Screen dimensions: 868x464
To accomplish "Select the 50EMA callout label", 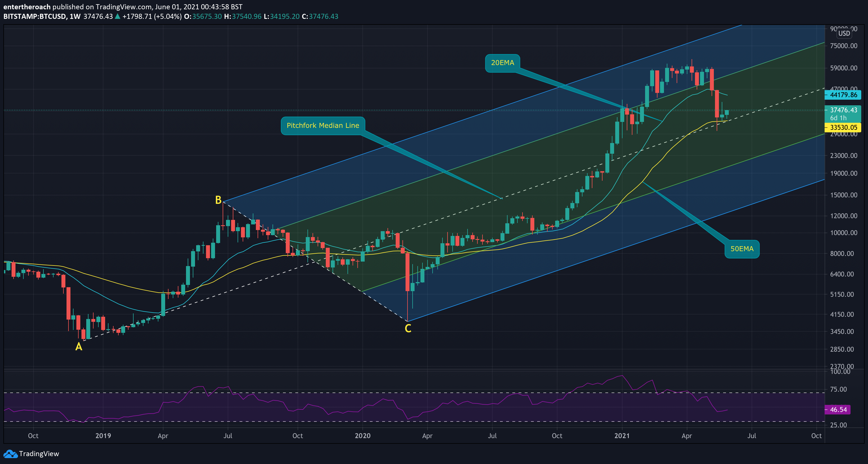I will [x=742, y=249].
